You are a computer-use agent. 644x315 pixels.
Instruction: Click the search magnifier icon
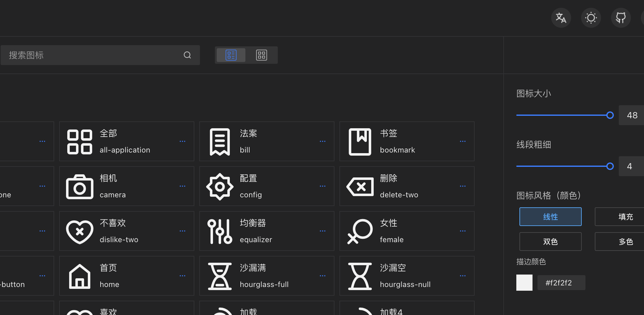click(x=187, y=55)
